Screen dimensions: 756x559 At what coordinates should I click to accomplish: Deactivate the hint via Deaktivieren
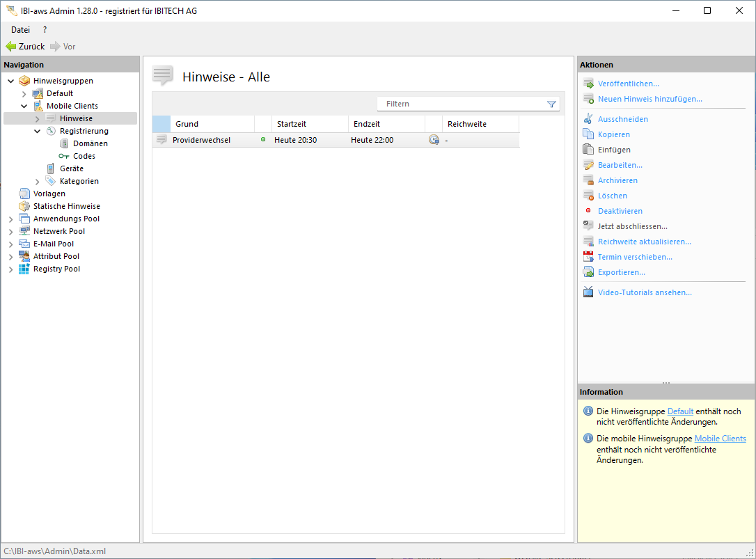pyautogui.click(x=620, y=211)
